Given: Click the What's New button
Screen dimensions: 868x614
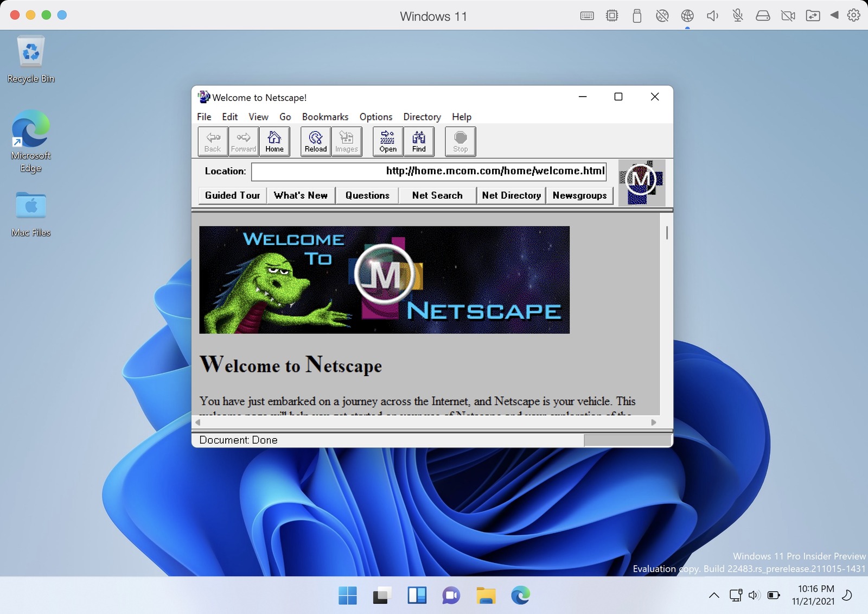Looking at the screenshot, I should (301, 195).
